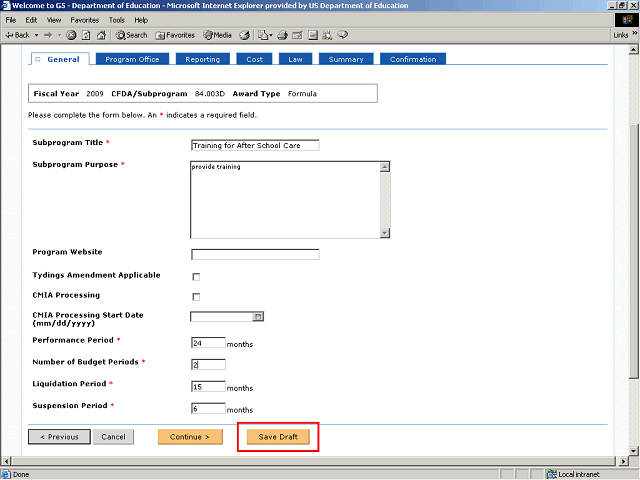Open the File menu
Viewport: 640px width, 480px height.
click(11, 20)
